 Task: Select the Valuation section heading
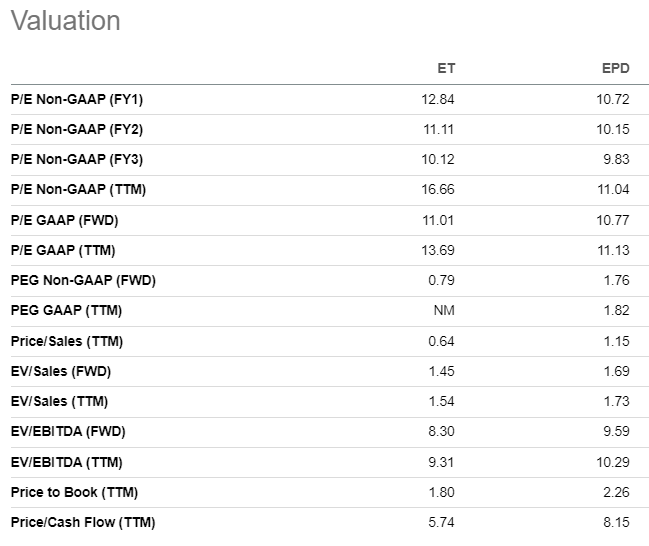click(x=65, y=21)
